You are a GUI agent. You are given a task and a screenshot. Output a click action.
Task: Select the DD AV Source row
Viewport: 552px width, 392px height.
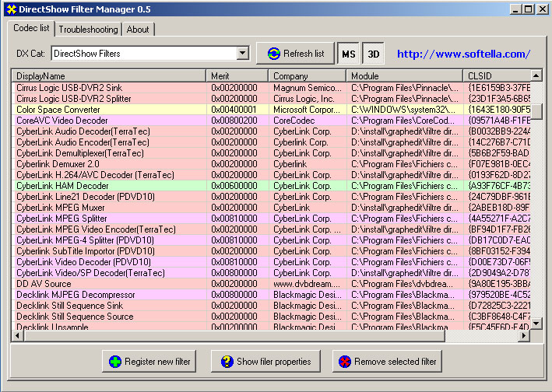pos(271,284)
